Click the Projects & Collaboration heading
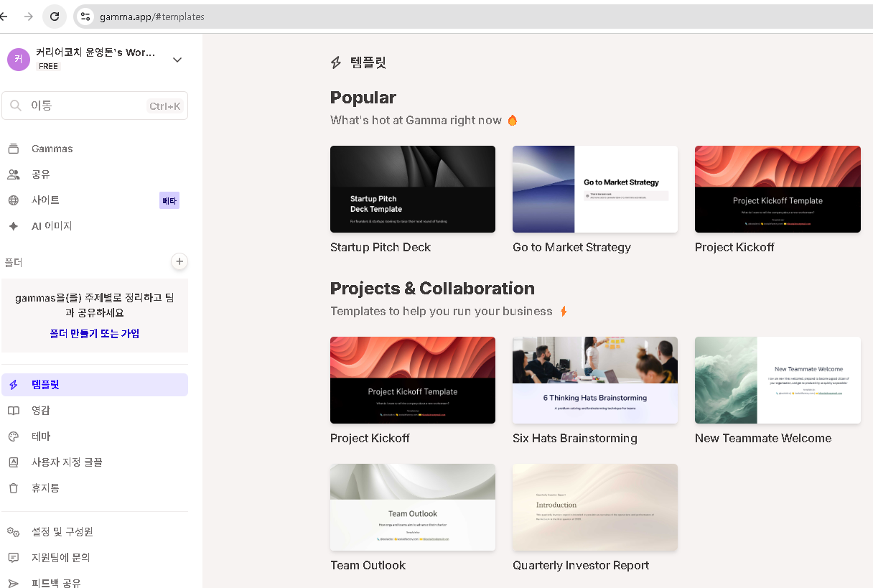 432,289
